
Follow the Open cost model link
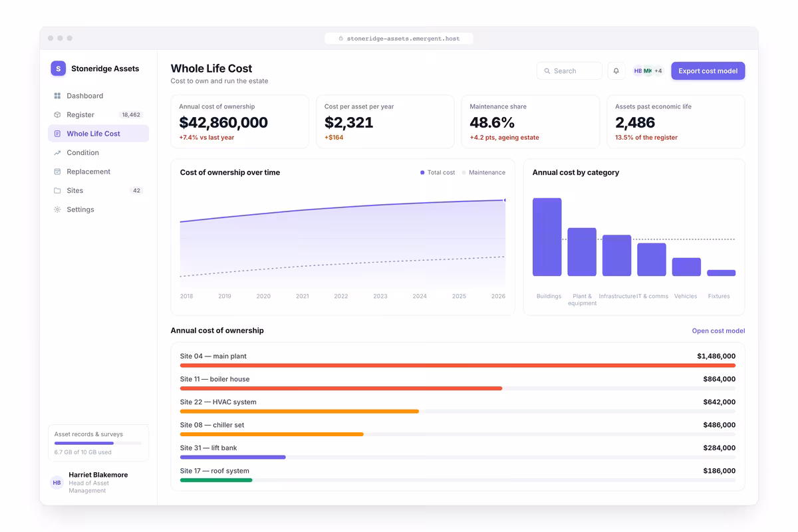[x=718, y=331]
